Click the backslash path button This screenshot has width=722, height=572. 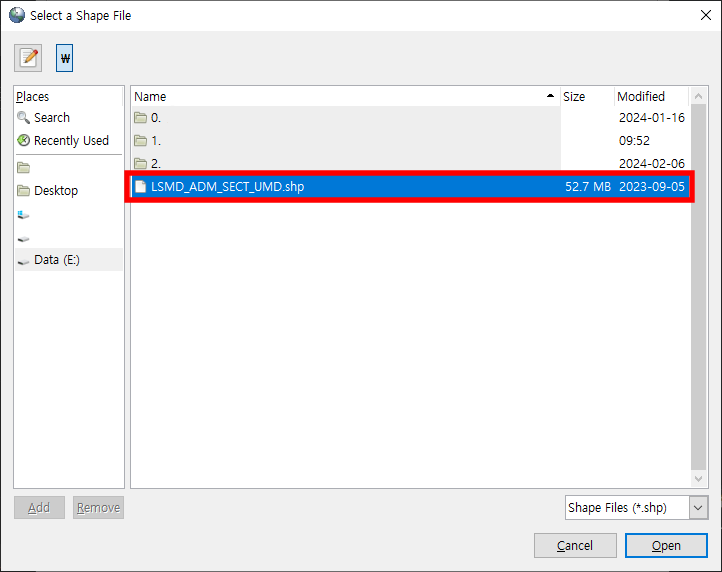(64, 58)
